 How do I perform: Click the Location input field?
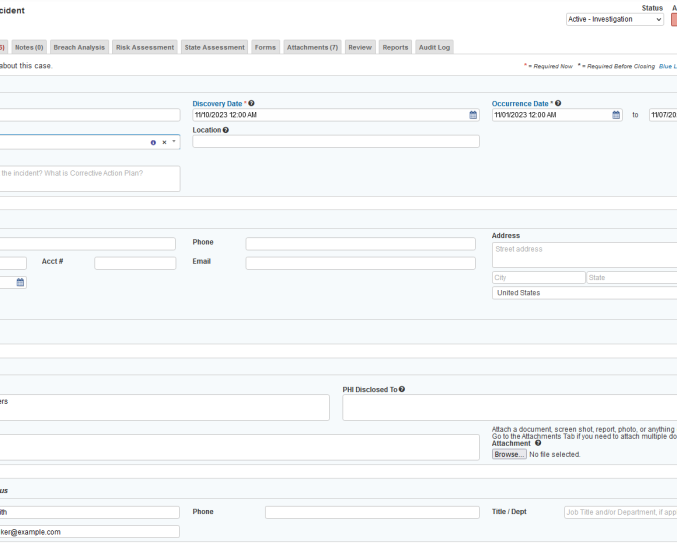[335, 142]
